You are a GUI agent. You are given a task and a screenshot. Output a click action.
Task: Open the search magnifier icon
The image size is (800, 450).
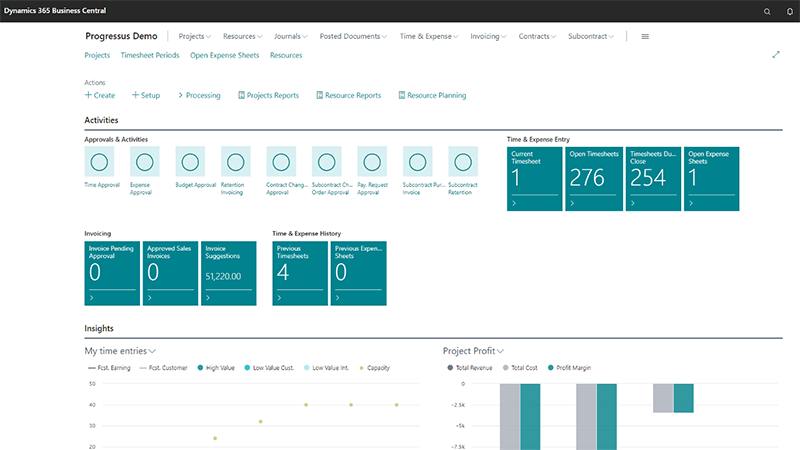(x=767, y=11)
